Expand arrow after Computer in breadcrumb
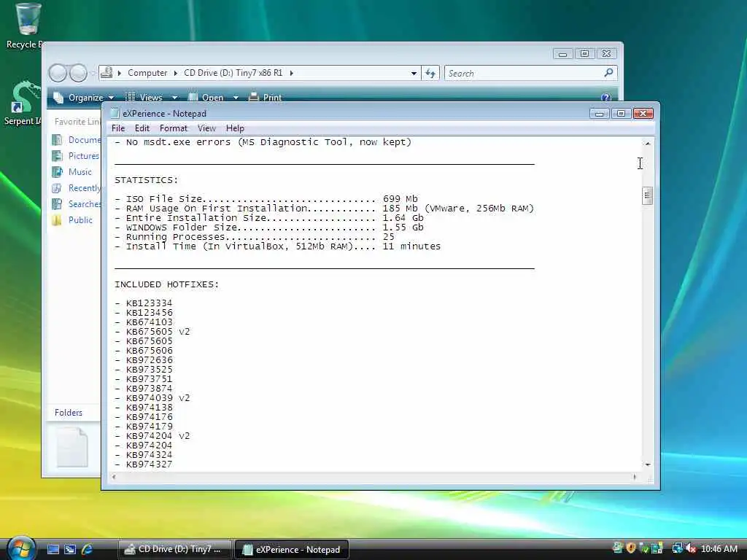The height and width of the screenshot is (560, 747). click(x=175, y=73)
